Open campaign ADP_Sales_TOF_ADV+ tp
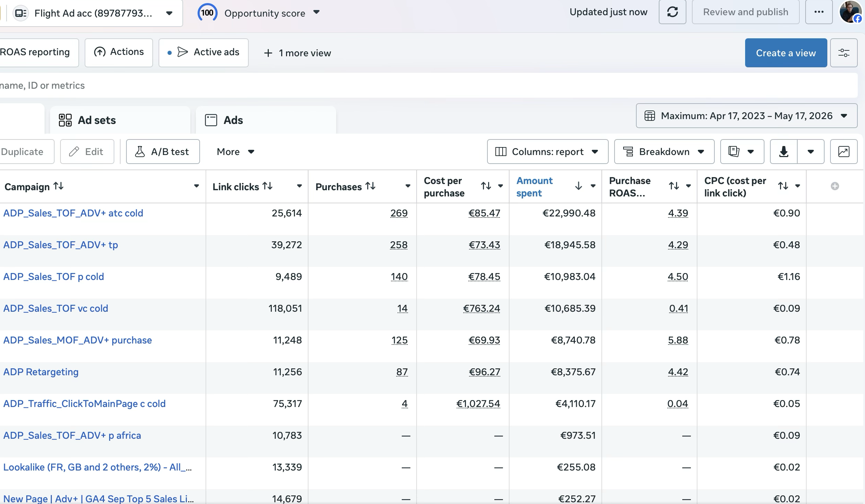The height and width of the screenshot is (504, 865). [60, 245]
